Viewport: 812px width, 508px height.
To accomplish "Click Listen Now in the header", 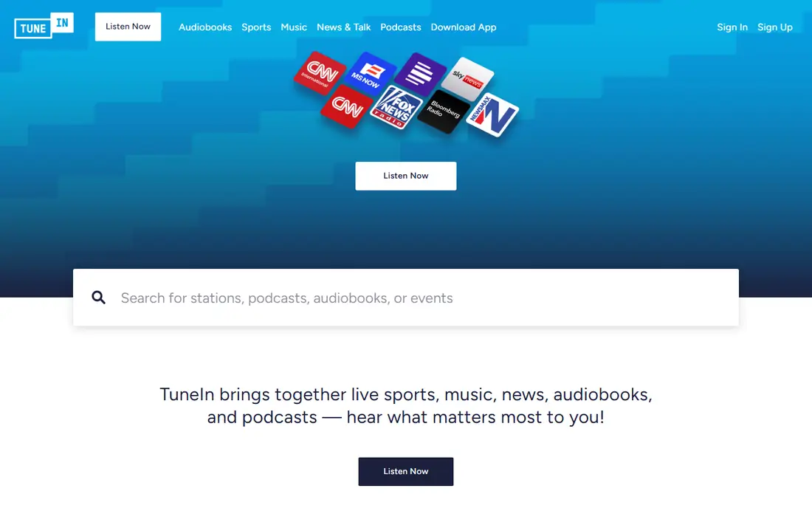I will (128, 27).
